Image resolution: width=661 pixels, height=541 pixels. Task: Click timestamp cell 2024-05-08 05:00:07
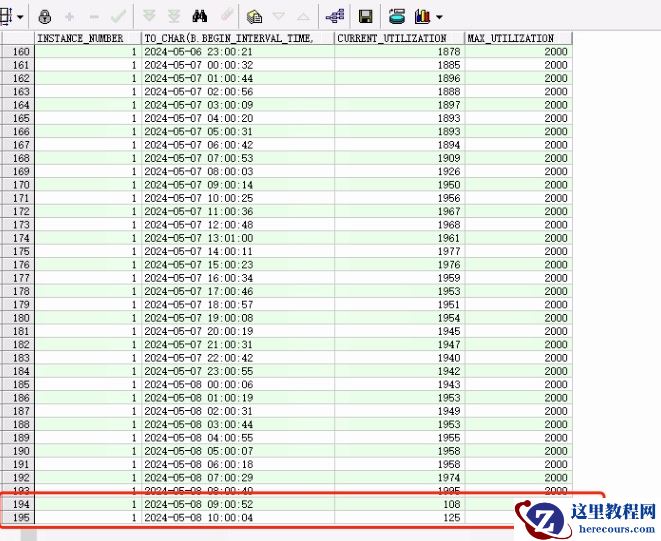click(238, 451)
